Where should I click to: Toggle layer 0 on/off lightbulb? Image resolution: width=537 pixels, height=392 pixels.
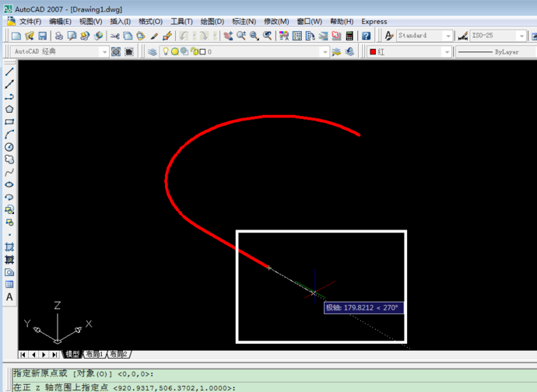166,51
